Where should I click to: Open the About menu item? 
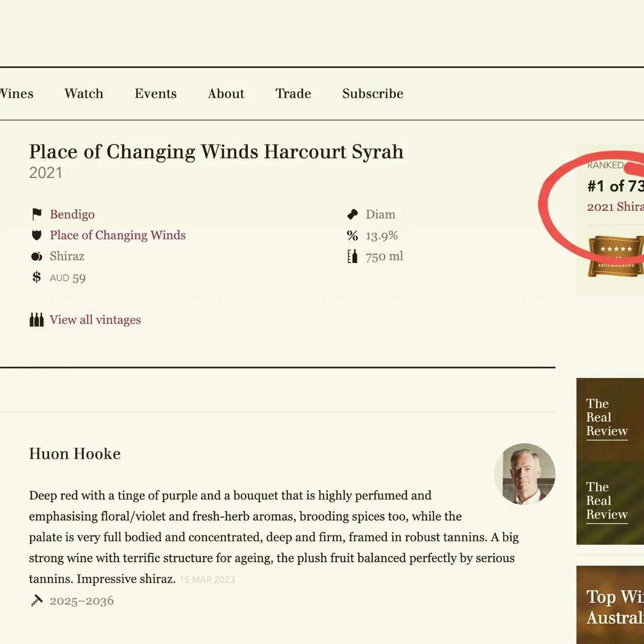[226, 93]
